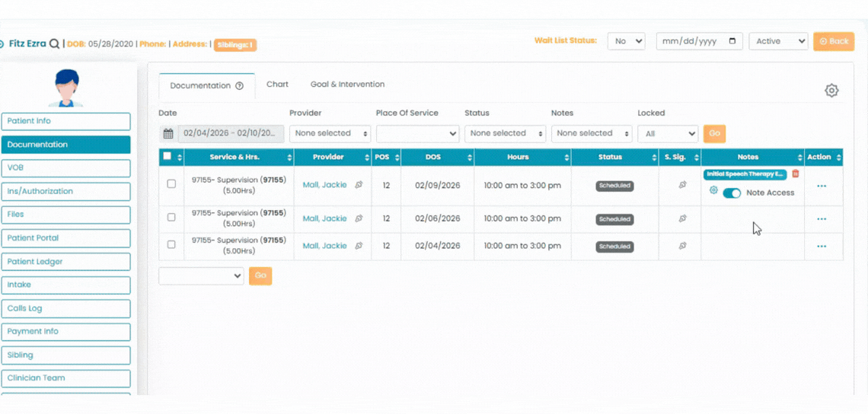
Task: Open the action menu for the 02/04/2026 row
Action: pos(822,247)
